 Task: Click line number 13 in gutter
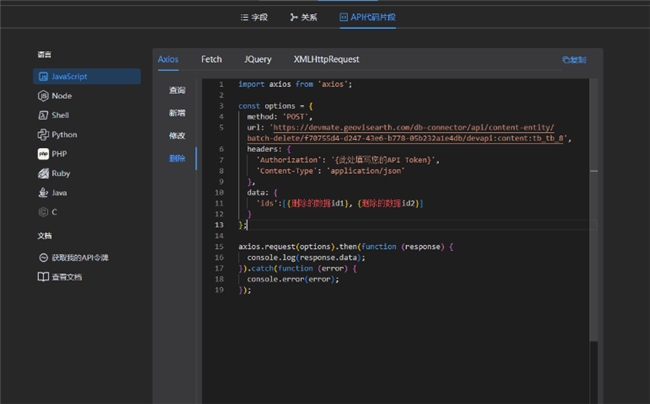click(219, 225)
